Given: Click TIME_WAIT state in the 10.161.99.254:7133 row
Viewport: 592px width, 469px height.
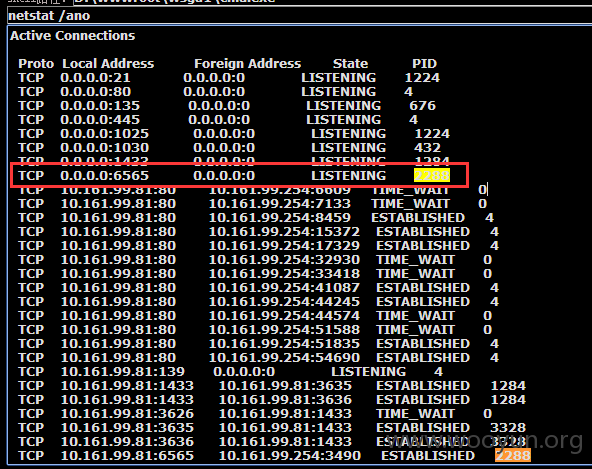Looking at the screenshot, I should tap(410, 204).
